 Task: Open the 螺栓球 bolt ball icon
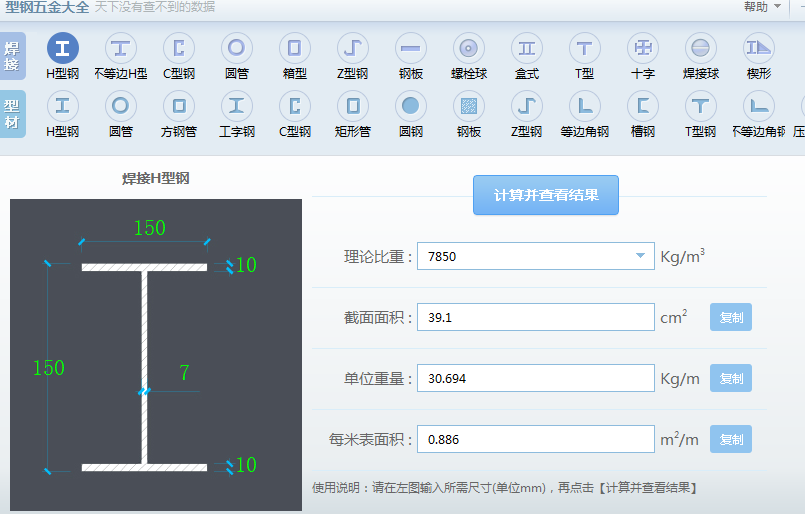(469, 48)
